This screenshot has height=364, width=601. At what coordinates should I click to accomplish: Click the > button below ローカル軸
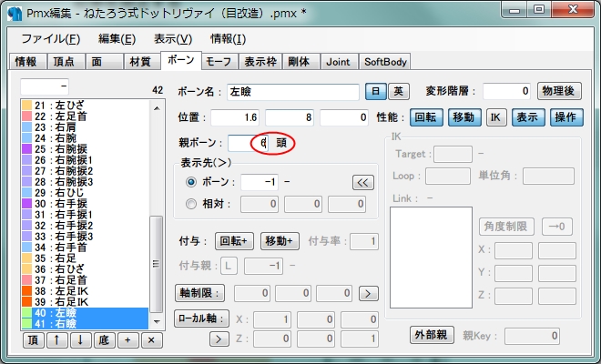tap(219, 339)
